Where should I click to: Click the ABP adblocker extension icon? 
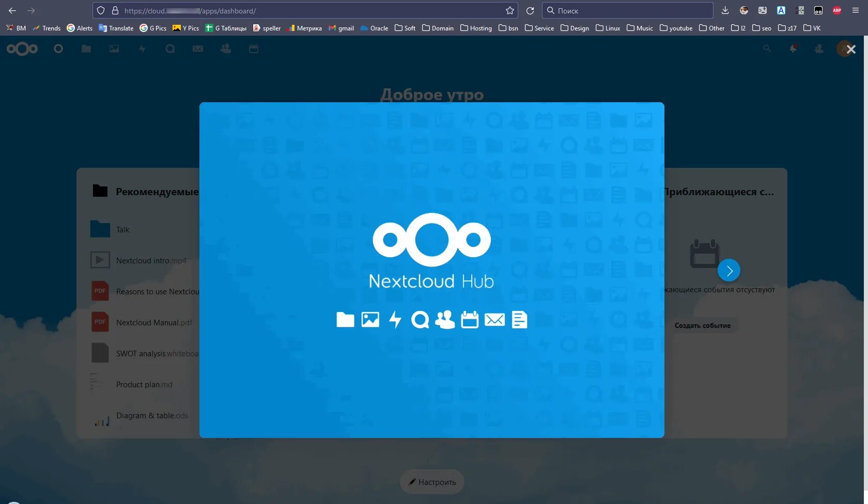(836, 10)
